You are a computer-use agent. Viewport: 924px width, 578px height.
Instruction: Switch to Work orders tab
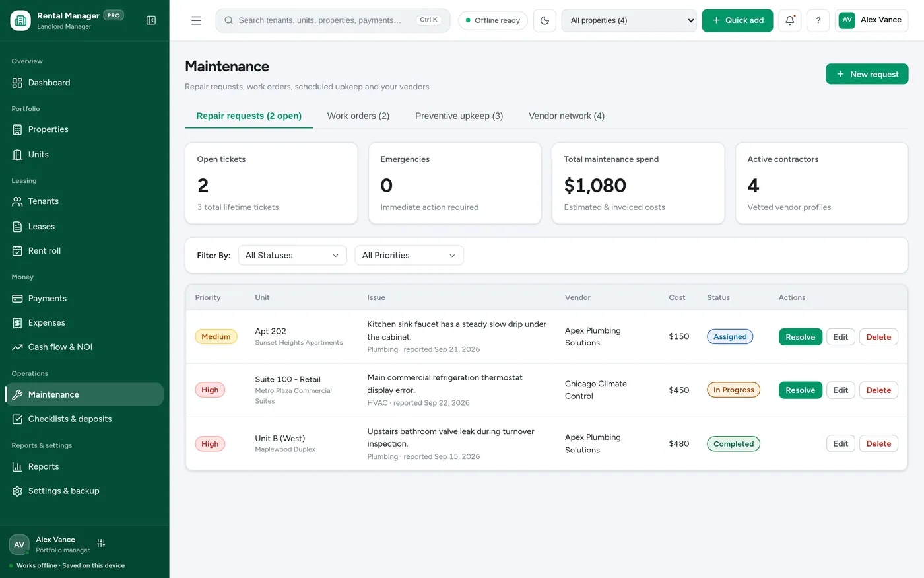[358, 116]
